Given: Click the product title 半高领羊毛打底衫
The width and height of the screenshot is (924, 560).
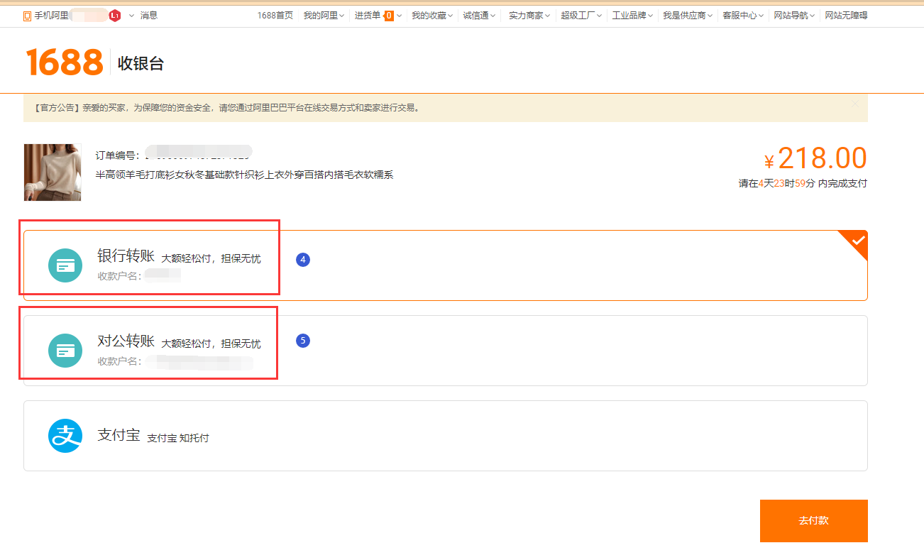Looking at the screenshot, I should (245, 175).
